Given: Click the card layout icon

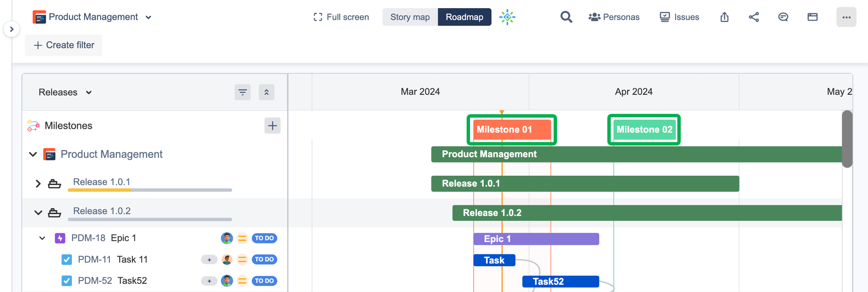Looking at the screenshot, I should click(x=812, y=17).
